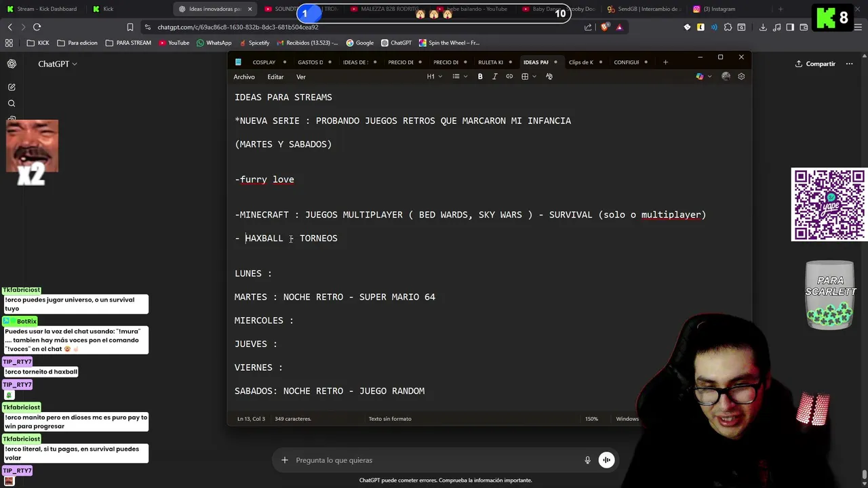Insert a link using Notepad toolbar icon
The image size is (868, 488).
509,77
